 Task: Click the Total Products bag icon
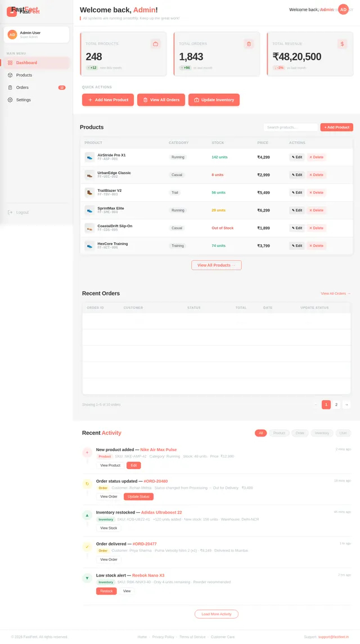155,43
